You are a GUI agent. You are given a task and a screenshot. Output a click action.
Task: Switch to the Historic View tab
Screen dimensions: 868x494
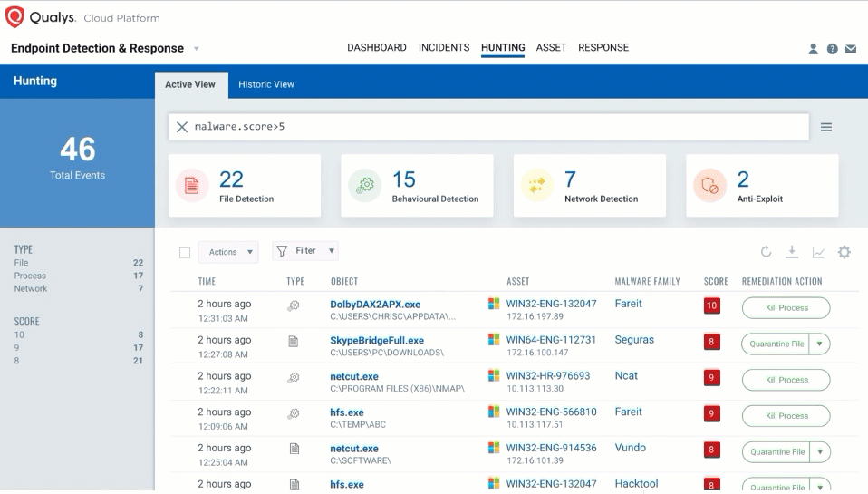click(266, 84)
